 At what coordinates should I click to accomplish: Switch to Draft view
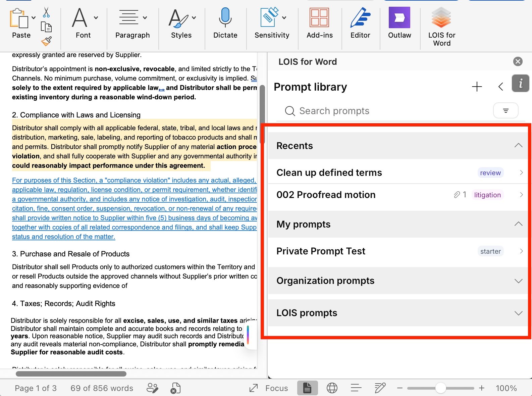click(380, 388)
